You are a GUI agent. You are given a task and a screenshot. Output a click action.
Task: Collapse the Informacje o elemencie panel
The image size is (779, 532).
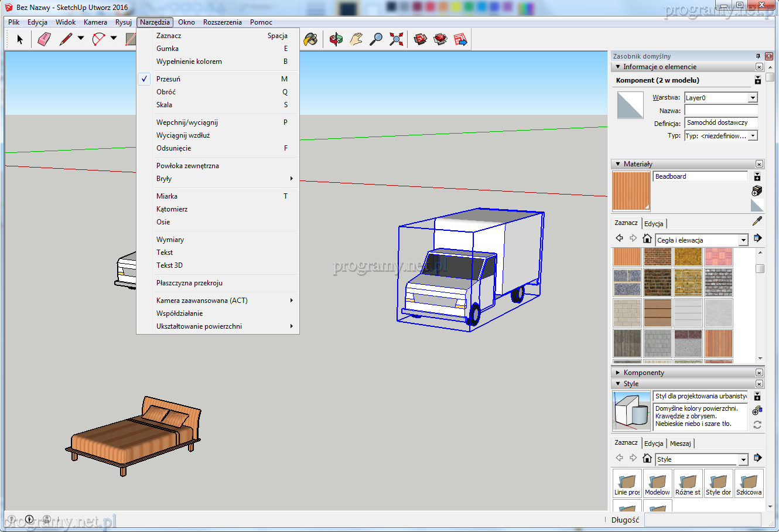(x=618, y=67)
